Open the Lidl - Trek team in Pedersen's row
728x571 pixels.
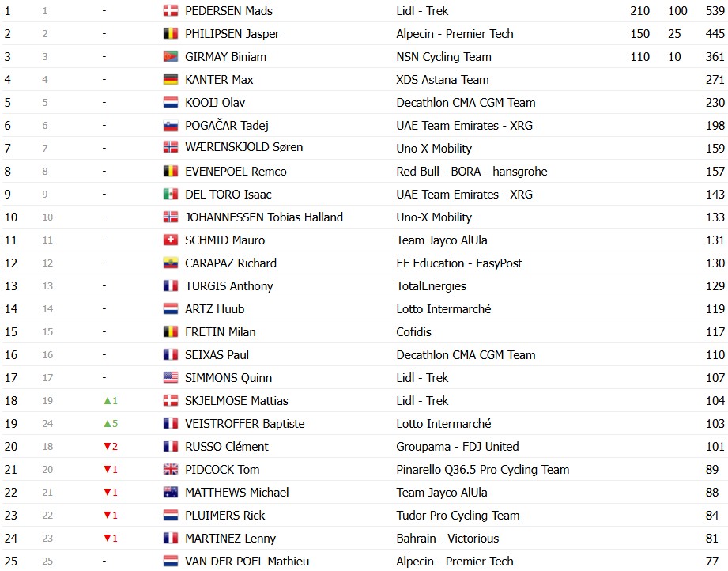click(x=423, y=11)
